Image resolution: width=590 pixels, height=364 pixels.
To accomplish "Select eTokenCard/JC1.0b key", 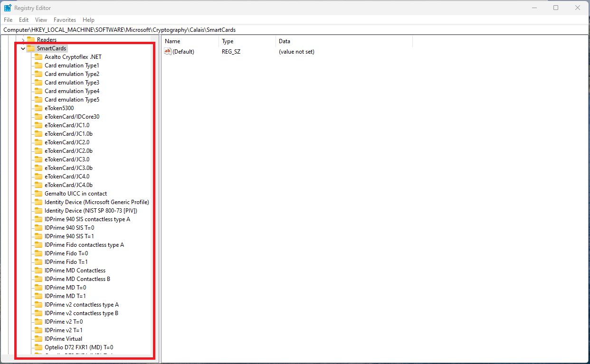I will (x=68, y=134).
